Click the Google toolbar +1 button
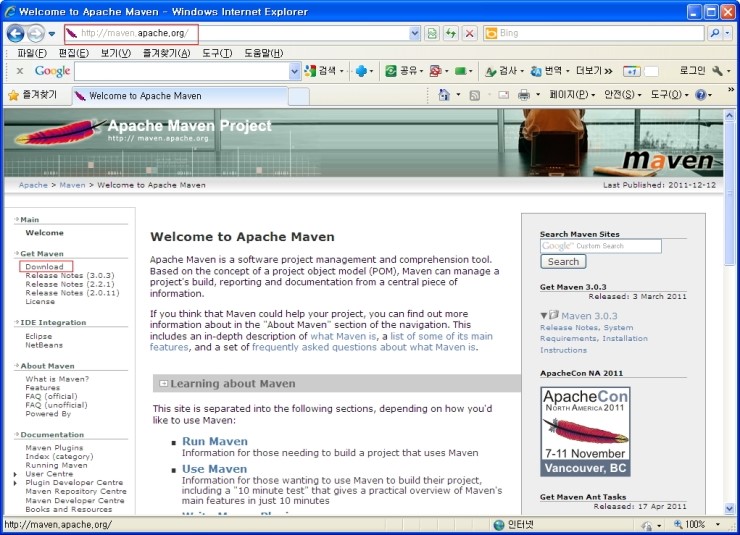Screen dimensions: 740x535 (631, 71)
